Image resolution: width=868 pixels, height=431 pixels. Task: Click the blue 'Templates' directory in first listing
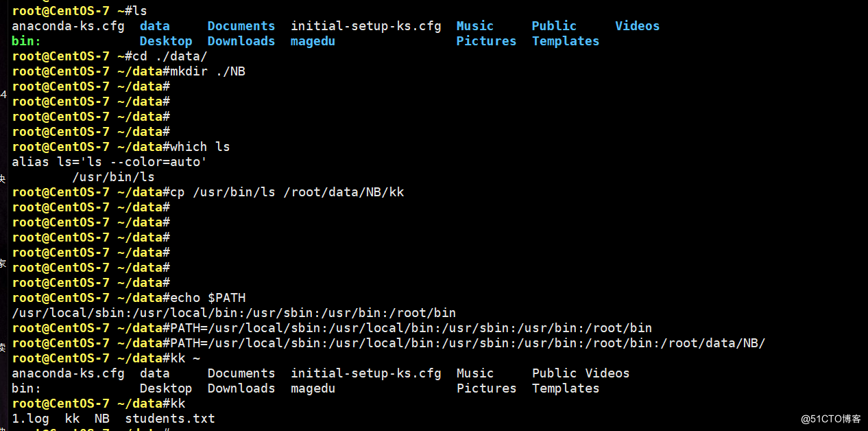(566, 41)
